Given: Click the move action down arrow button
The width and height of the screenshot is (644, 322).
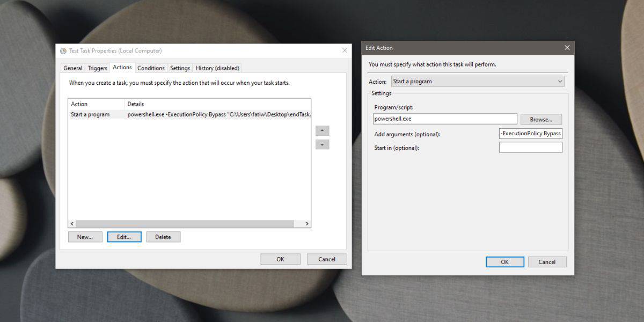Looking at the screenshot, I should pyautogui.click(x=322, y=145).
